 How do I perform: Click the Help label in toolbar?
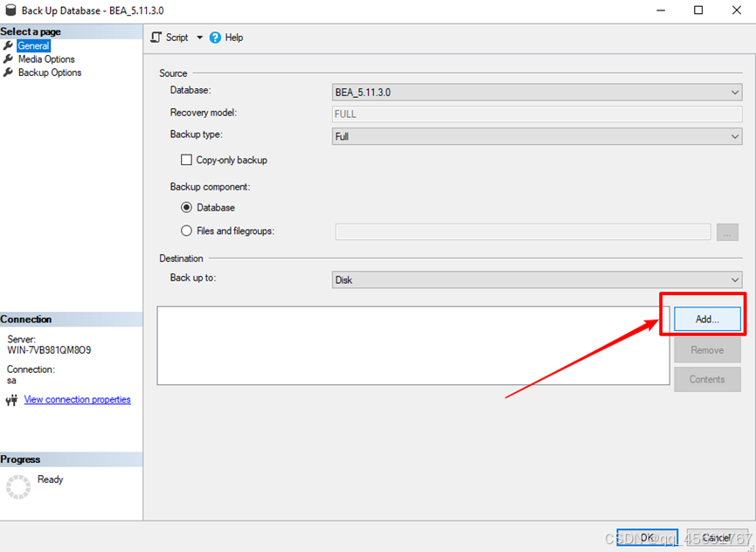pyautogui.click(x=234, y=38)
